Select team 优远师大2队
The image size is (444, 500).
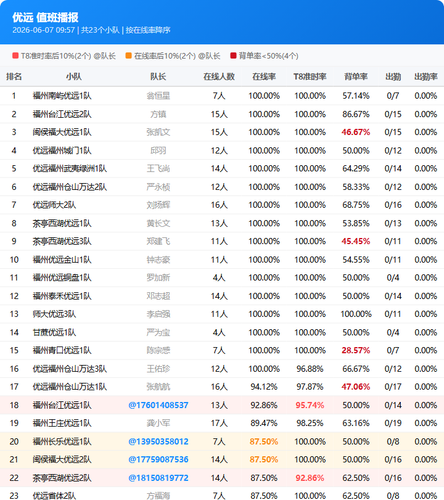pyautogui.click(x=54, y=205)
